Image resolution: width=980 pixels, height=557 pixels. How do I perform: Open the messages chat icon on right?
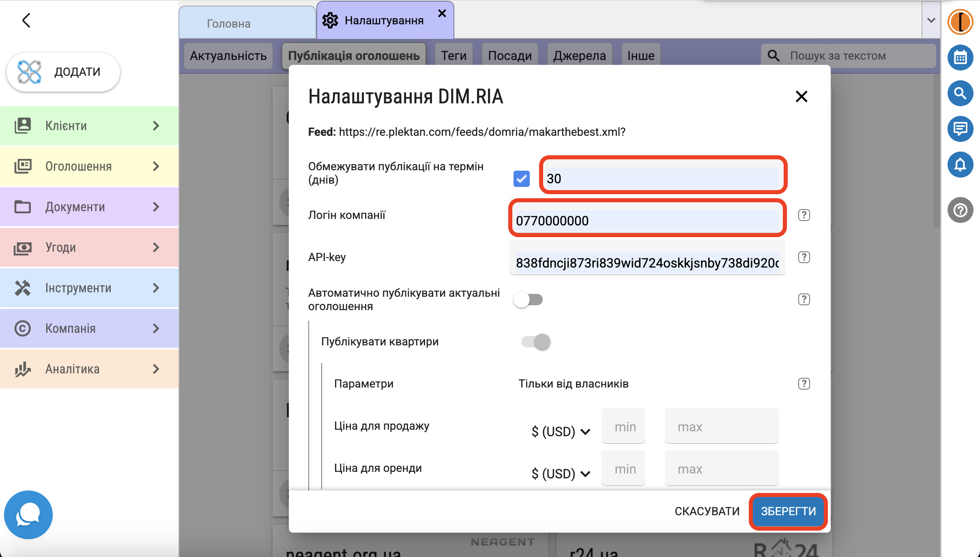point(960,129)
